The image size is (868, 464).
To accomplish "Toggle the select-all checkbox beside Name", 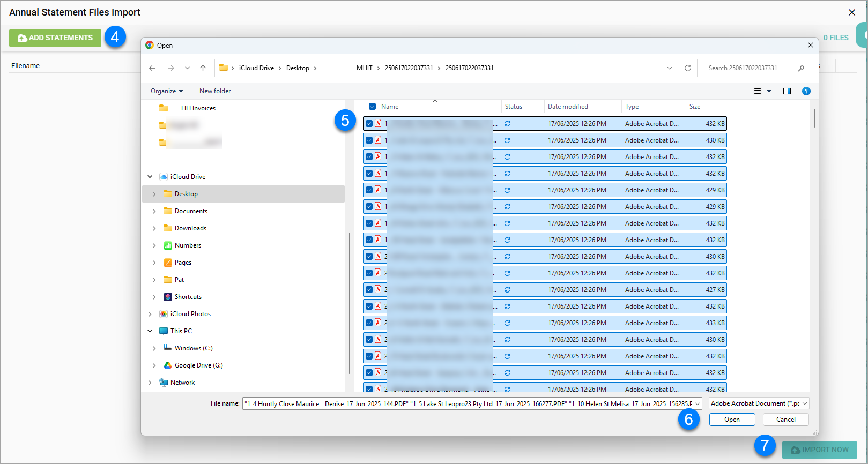I will [x=372, y=107].
